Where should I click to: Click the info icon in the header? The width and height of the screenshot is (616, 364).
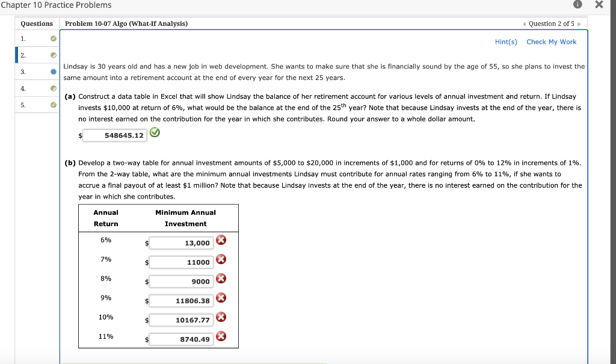pyautogui.click(x=577, y=4)
